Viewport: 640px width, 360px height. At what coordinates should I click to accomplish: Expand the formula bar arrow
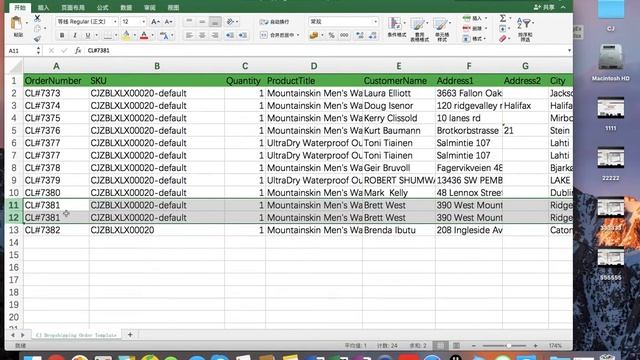(569, 51)
